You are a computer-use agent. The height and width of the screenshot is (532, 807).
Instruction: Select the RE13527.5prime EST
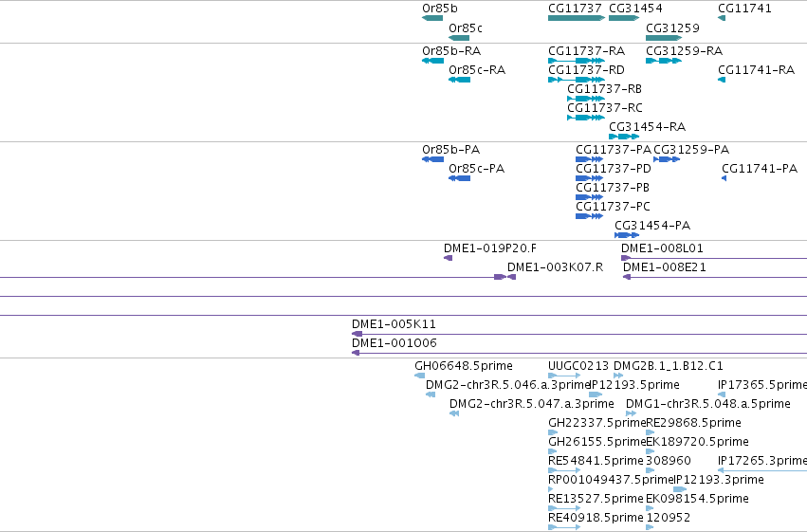tap(564, 508)
